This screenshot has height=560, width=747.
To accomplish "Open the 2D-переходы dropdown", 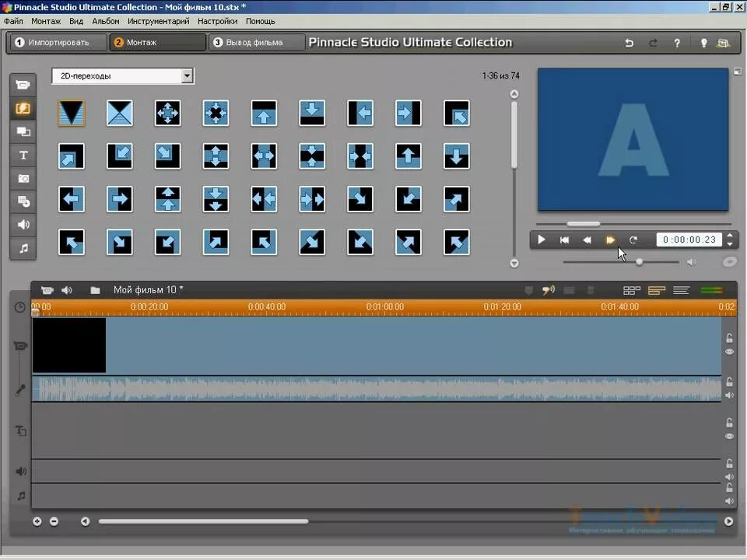I will 123,75.
